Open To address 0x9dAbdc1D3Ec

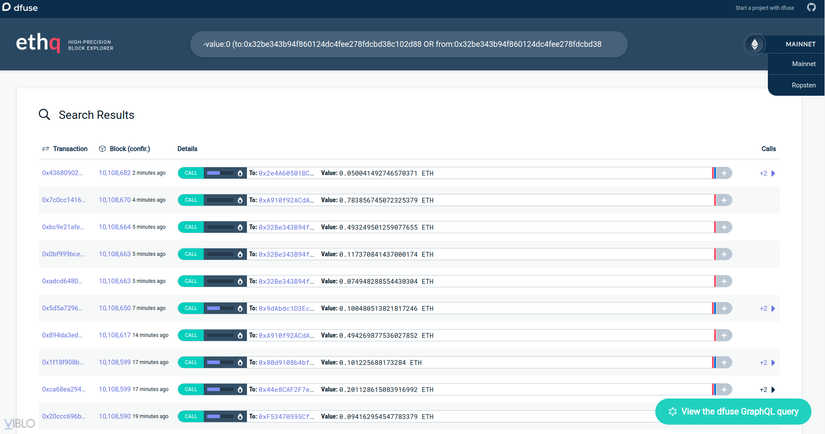point(286,308)
